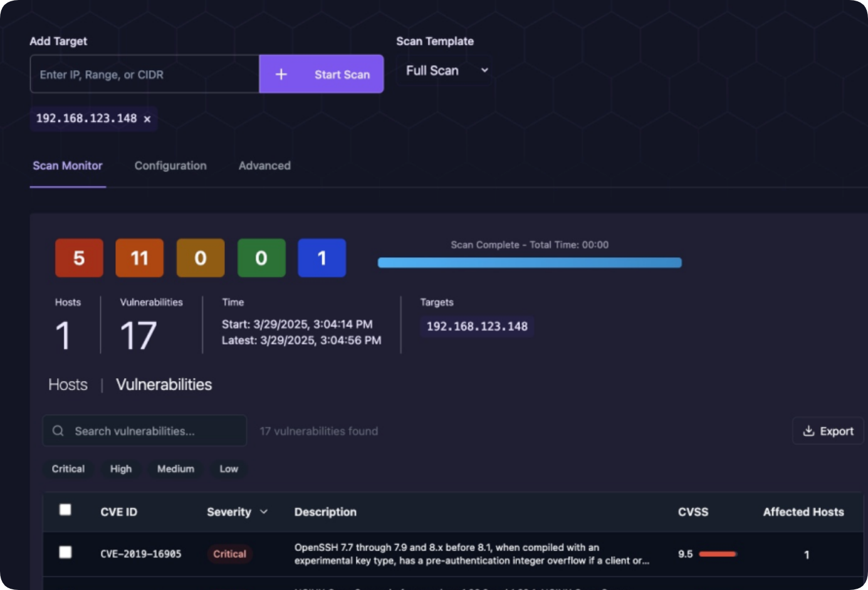Image resolution: width=868 pixels, height=590 pixels.
Task: Click the orange high count badge showing 11
Action: point(140,258)
